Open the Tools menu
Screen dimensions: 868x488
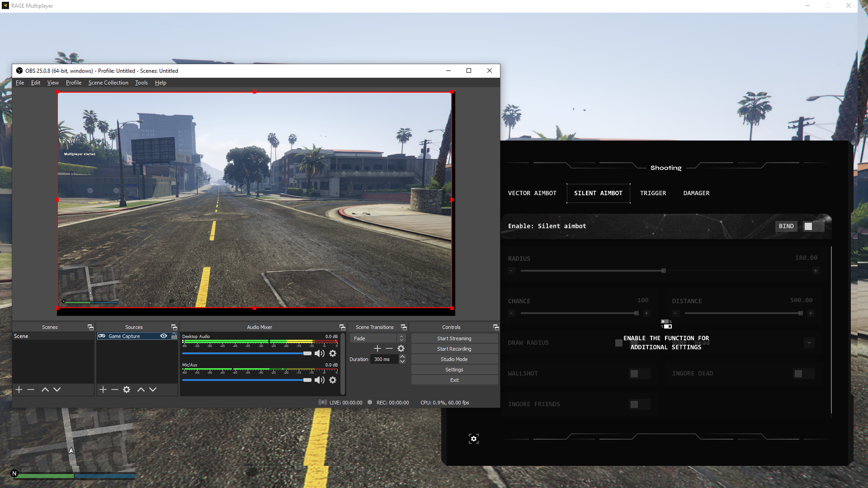[141, 83]
